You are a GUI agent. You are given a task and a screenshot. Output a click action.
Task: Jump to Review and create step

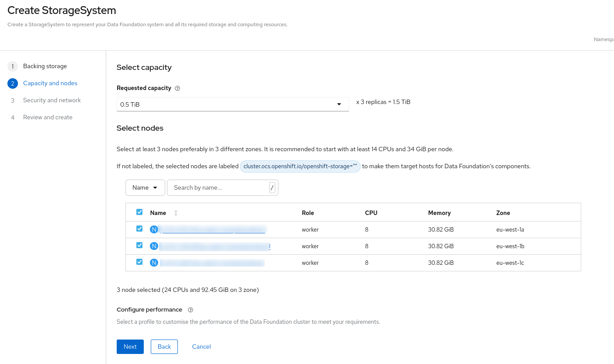tap(48, 118)
